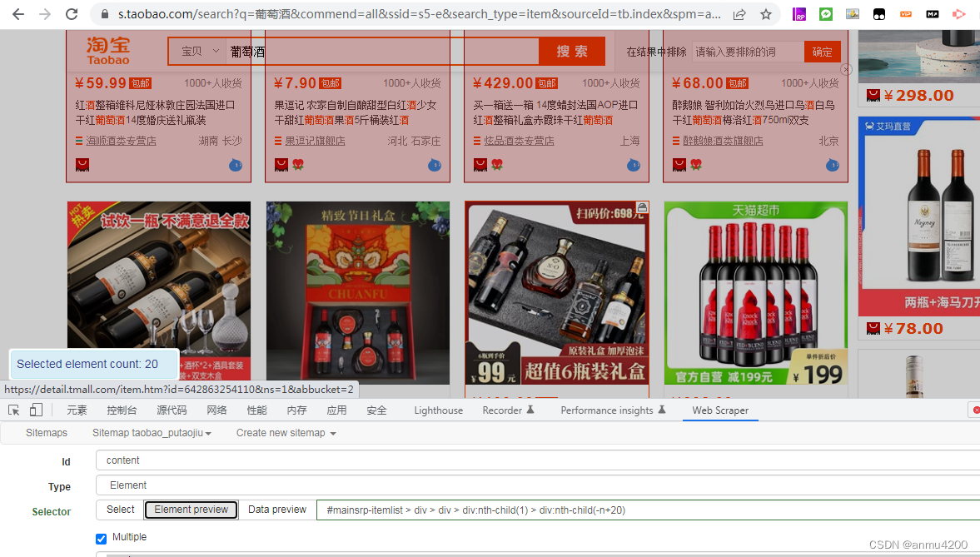Open the Type Element dropdown
The image size is (980, 557).
[x=538, y=485]
